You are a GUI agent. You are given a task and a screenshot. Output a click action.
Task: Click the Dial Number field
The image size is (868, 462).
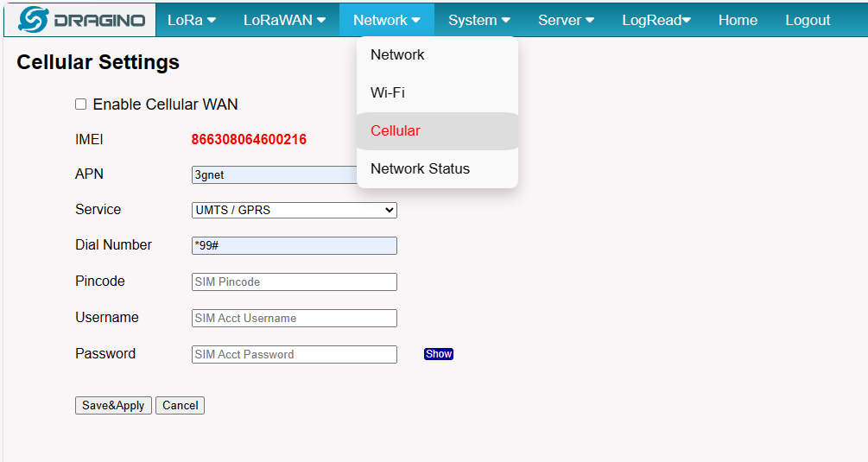click(x=295, y=245)
